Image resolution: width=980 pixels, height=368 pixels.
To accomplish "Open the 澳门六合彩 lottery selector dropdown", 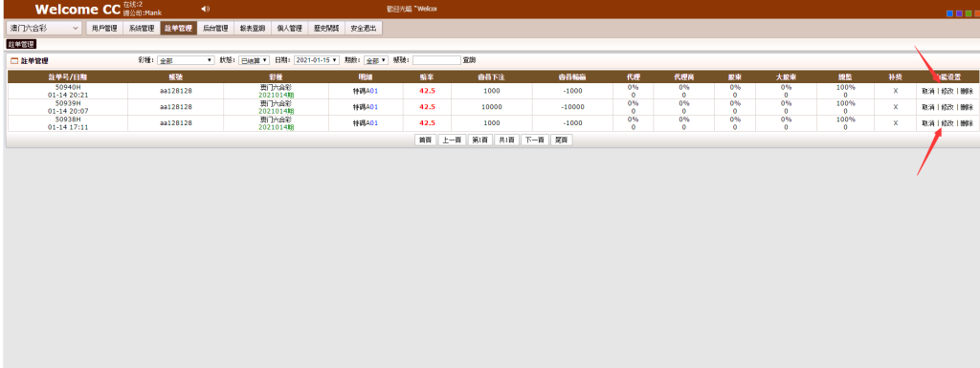I will [44, 28].
